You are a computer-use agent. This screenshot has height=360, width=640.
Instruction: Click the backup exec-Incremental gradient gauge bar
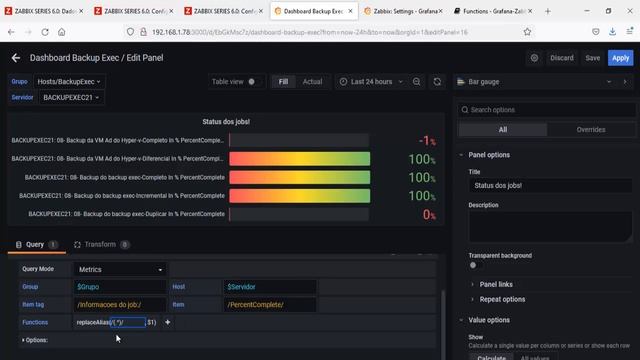(300, 196)
